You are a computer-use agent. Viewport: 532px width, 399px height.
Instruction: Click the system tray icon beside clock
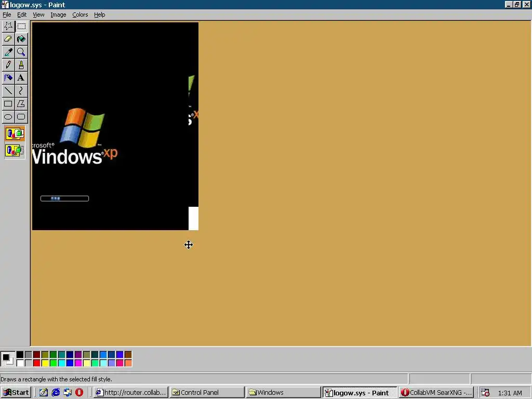pyautogui.click(x=485, y=393)
